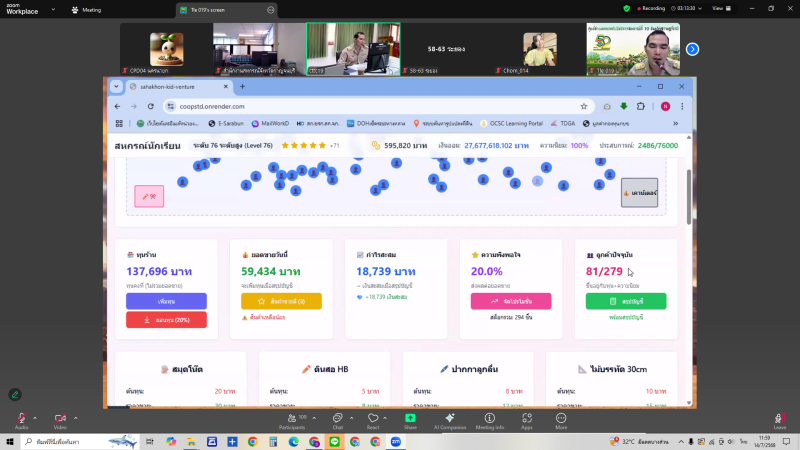The image size is (800, 450).
Task: Switch to the Meeting tab in Zoom
Action: pos(86,9)
